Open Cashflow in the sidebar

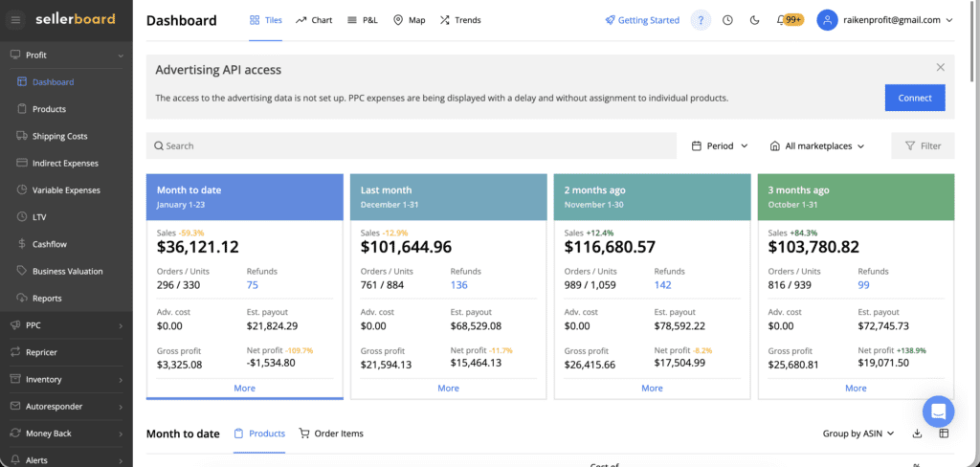(x=51, y=244)
